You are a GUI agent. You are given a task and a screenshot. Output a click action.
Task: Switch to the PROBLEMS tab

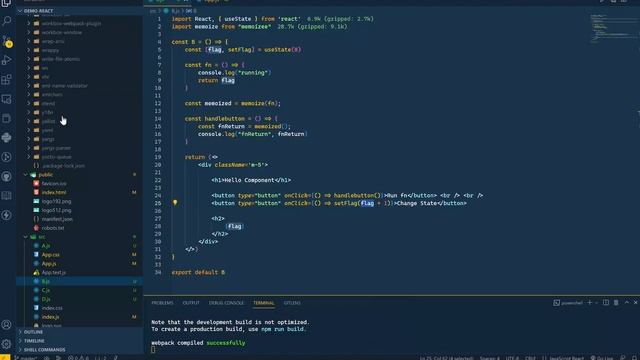click(x=162, y=303)
